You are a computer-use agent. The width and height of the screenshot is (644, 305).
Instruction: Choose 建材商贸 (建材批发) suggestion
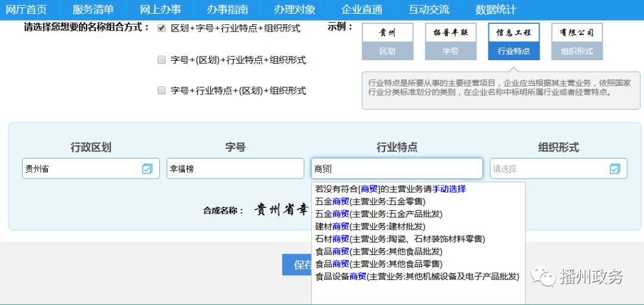coord(370,226)
